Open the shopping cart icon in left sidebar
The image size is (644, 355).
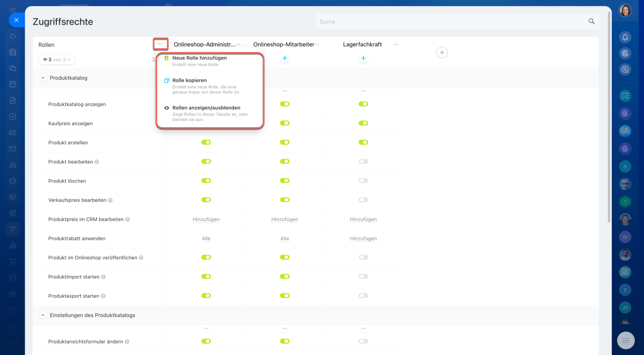tap(13, 261)
